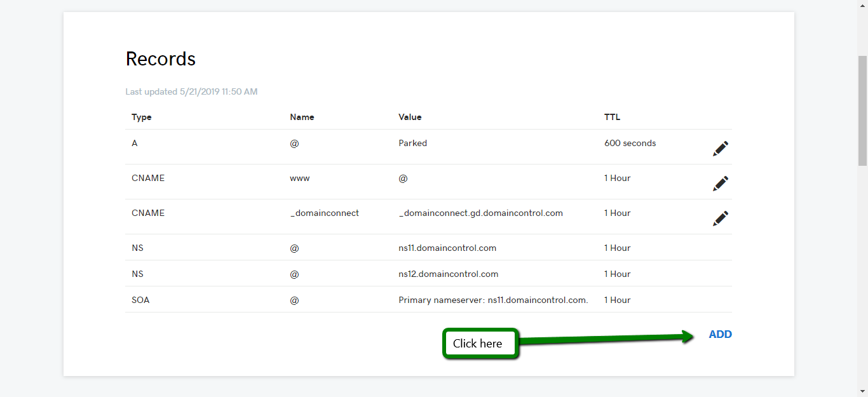This screenshot has width=868, height=397.
Task: Select the pencil icon in the top record row
Action: (721, 149)
